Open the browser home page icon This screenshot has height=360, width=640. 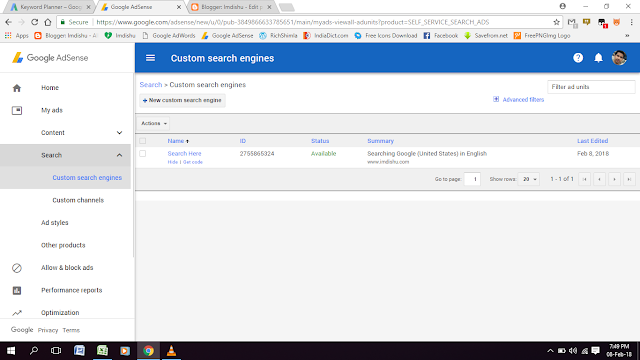48,22
